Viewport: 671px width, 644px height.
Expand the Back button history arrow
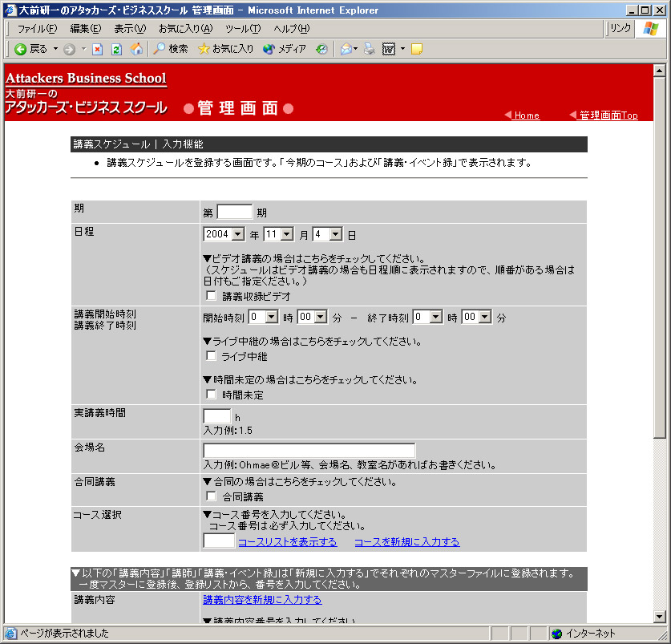coord(55,49)
